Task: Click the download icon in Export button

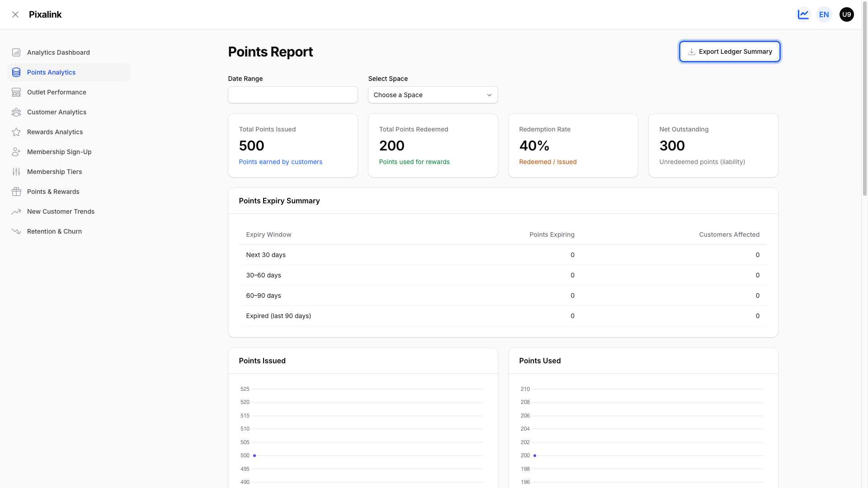Action: point(691,52)
